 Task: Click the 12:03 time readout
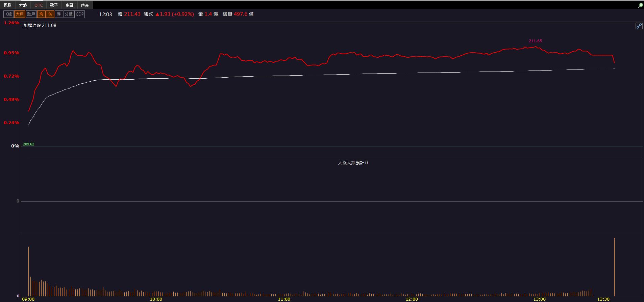[x=105, y=14]
